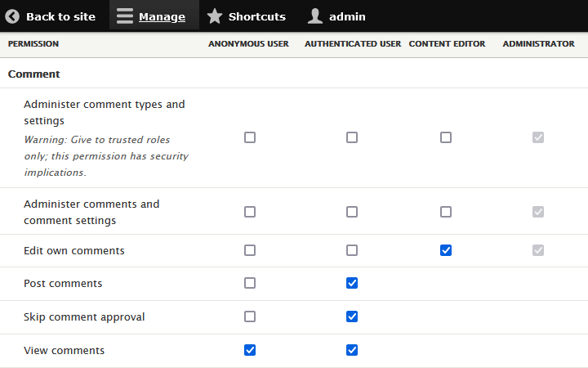Open the Manage toolbar menu

161,16
